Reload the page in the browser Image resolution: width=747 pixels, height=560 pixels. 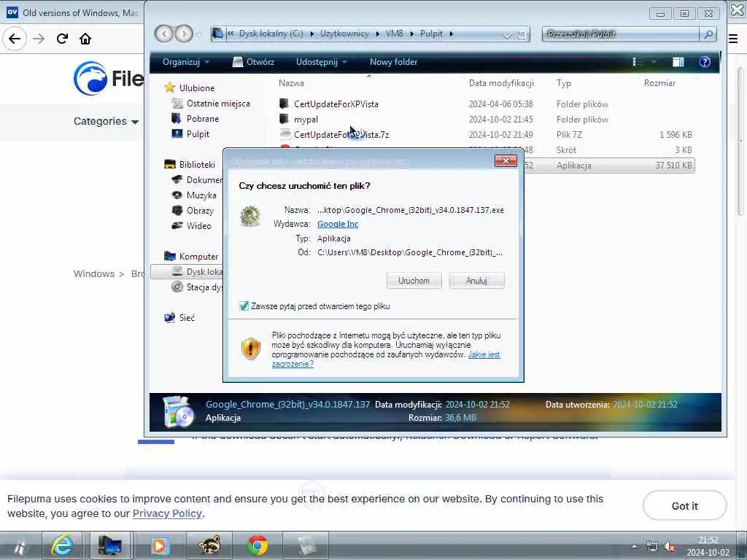tap(62, 39)
